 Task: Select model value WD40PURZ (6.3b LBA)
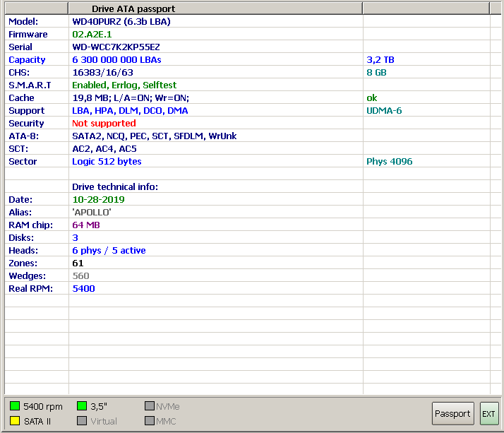pos(121,22)
